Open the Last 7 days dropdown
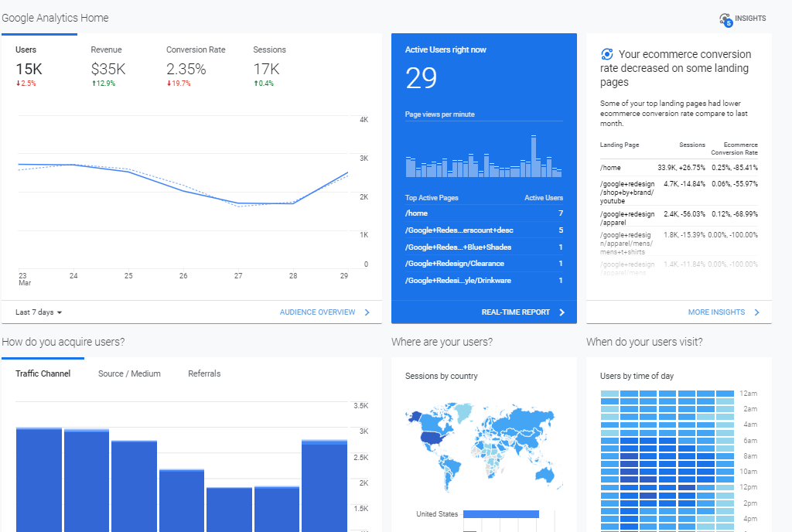 [39, 312]
